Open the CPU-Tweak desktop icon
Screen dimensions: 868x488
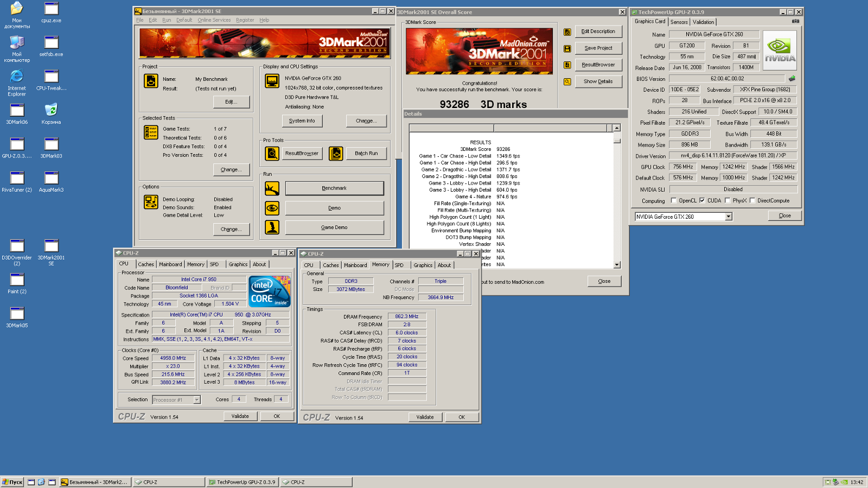coord(51,80)
